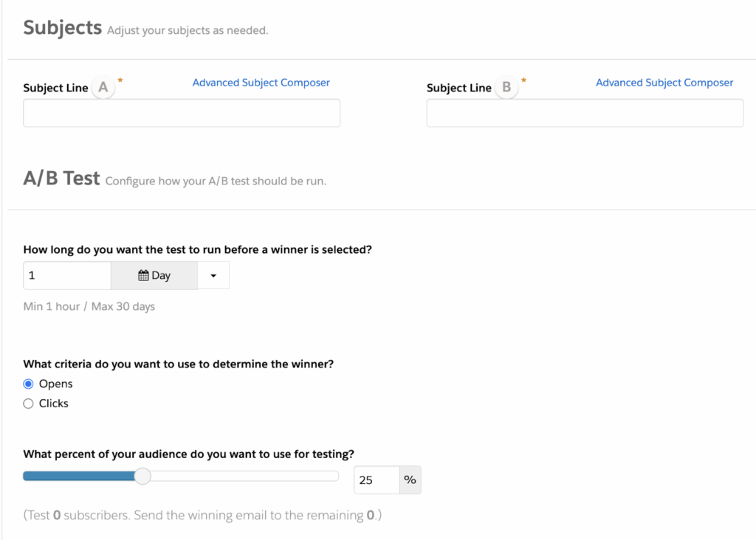
Task: Click the A/B Test section heading
Action: click(x=61, y=178)
